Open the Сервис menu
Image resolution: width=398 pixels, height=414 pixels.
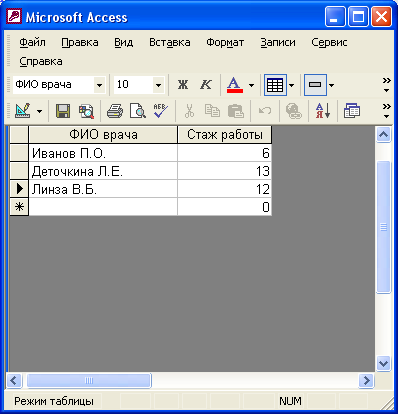point(329,42)
